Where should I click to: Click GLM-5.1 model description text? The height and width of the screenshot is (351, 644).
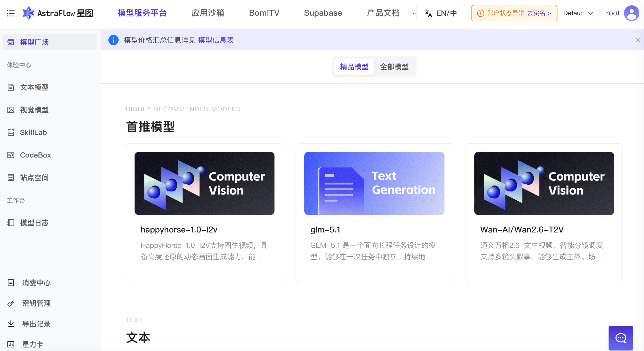pyautogui.click(x=373, y=251)
